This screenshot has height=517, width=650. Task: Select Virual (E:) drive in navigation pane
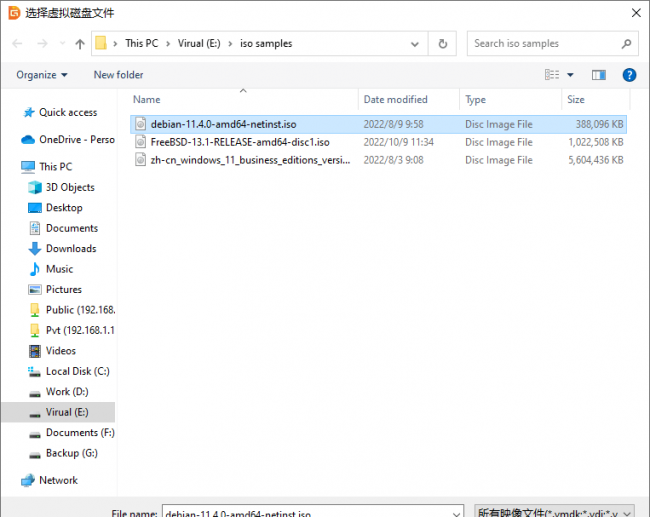67,412
